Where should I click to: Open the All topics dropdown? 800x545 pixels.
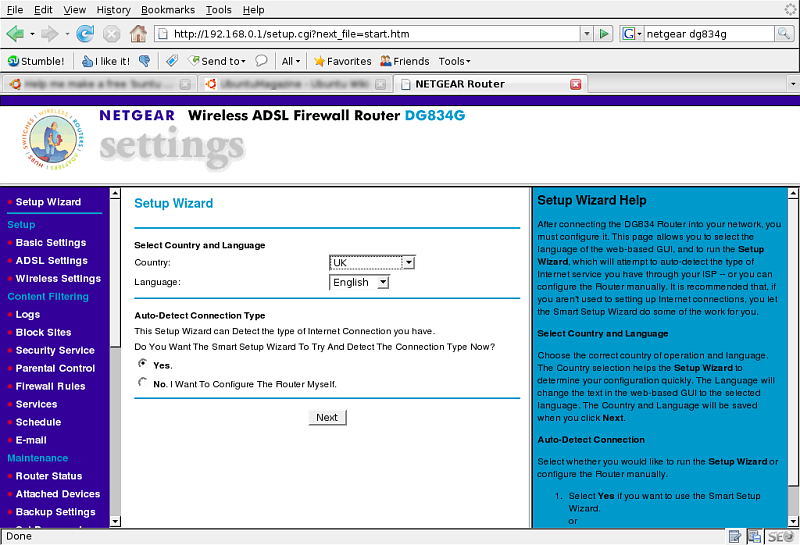pos(291,61)
